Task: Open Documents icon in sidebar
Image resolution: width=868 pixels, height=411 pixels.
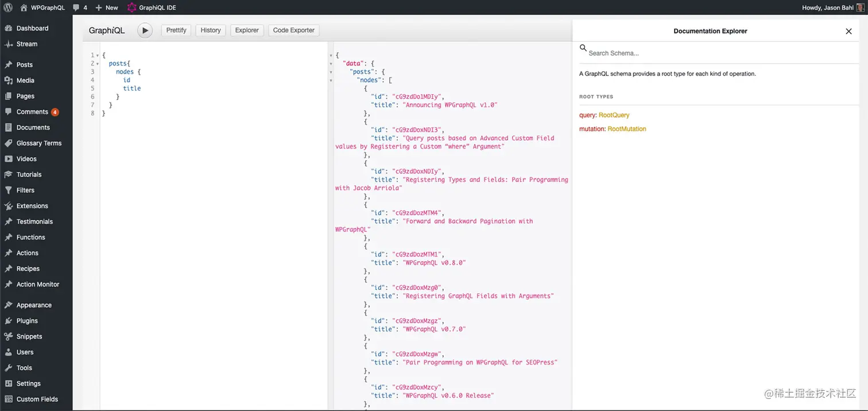Action: point(8,127)
